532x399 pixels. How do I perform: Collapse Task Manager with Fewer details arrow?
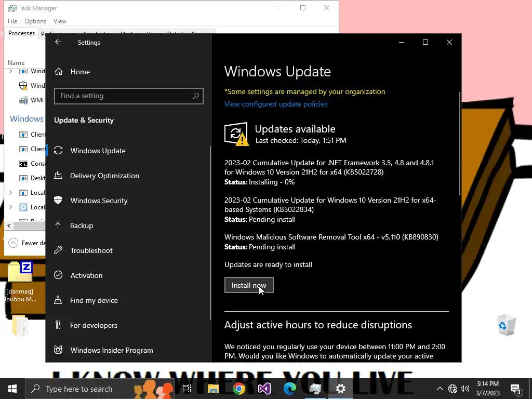tap(13, 243)
